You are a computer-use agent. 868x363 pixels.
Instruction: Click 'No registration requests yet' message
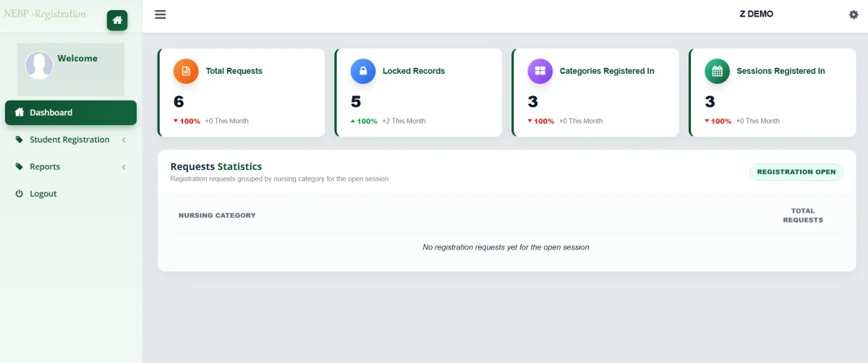pos(506,247)
